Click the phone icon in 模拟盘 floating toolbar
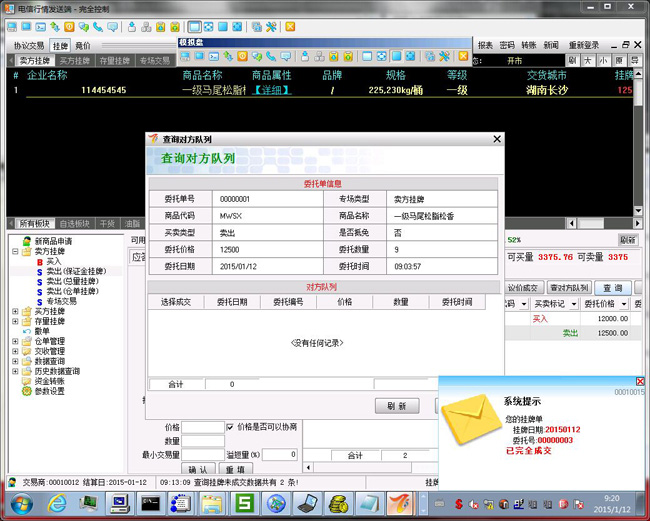 [x=271, y=56]
